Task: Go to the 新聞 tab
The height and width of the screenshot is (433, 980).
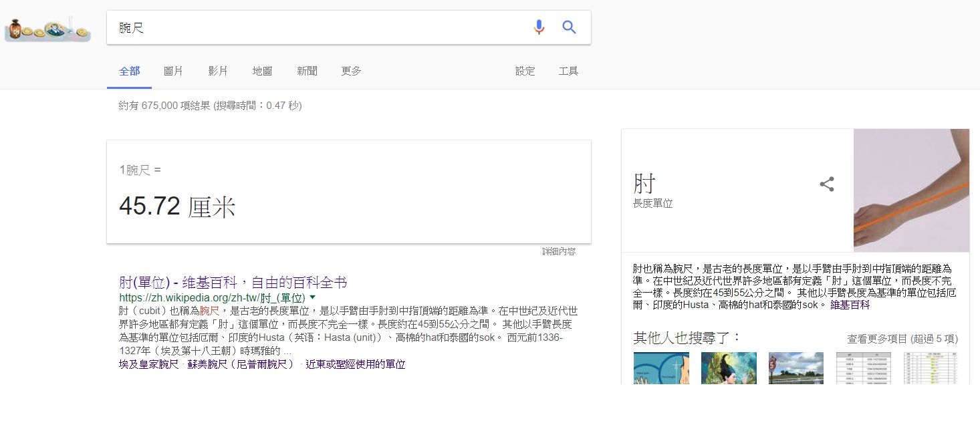Action: 307,71
